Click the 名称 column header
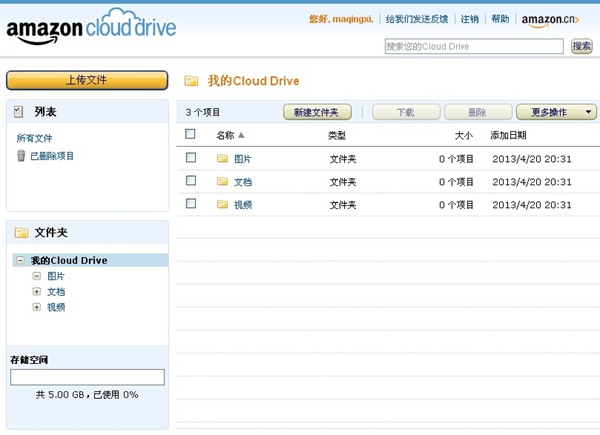Screen dimensions: 600x435 click(x=225, y=135)
